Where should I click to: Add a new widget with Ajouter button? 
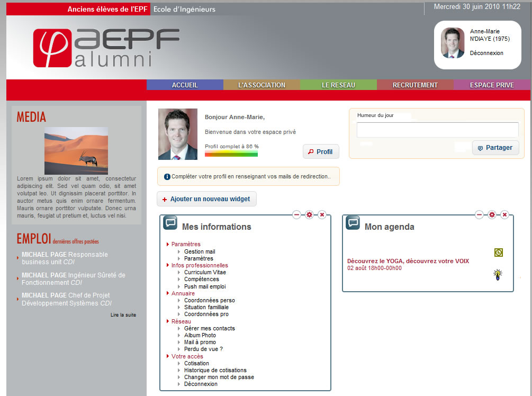click(x=207, y=199)
